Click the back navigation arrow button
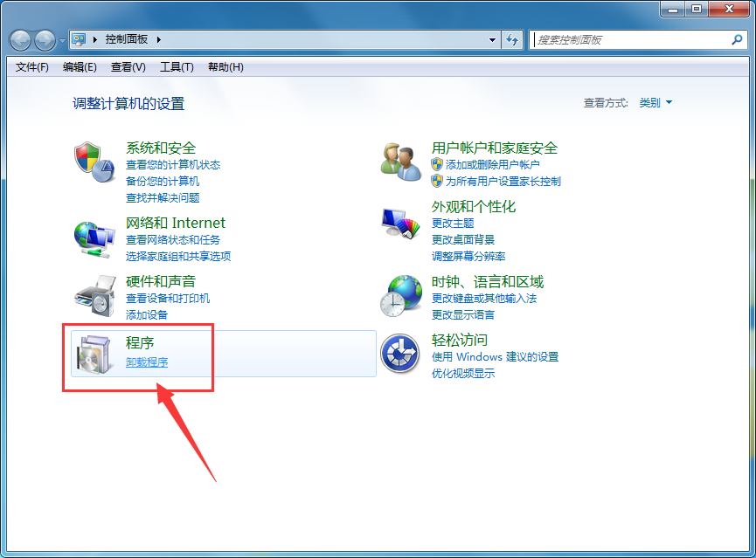 (x=21, y=40)
